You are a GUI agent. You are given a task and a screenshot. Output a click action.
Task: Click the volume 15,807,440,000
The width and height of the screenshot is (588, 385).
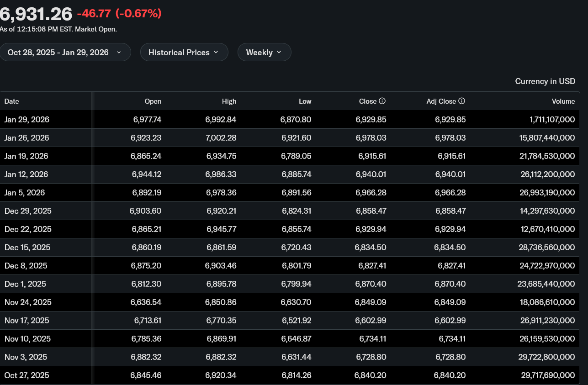pyautogui.click(x=548, y=138)
